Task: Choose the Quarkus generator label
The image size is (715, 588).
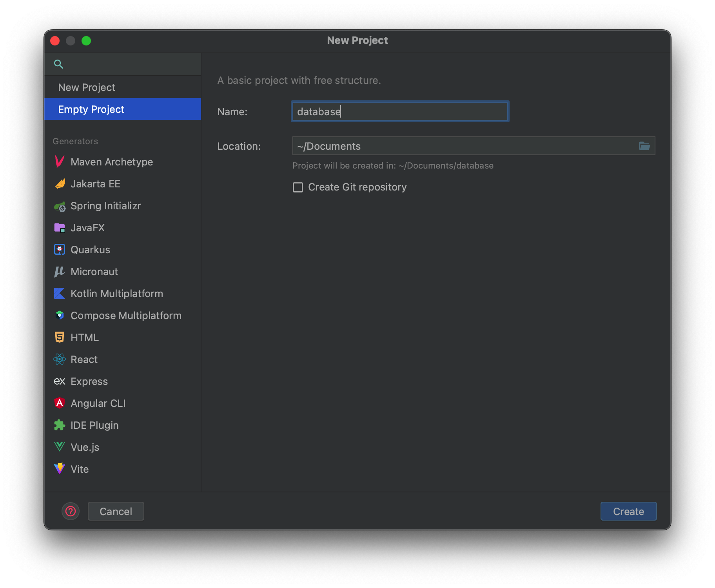Action: 90,250
